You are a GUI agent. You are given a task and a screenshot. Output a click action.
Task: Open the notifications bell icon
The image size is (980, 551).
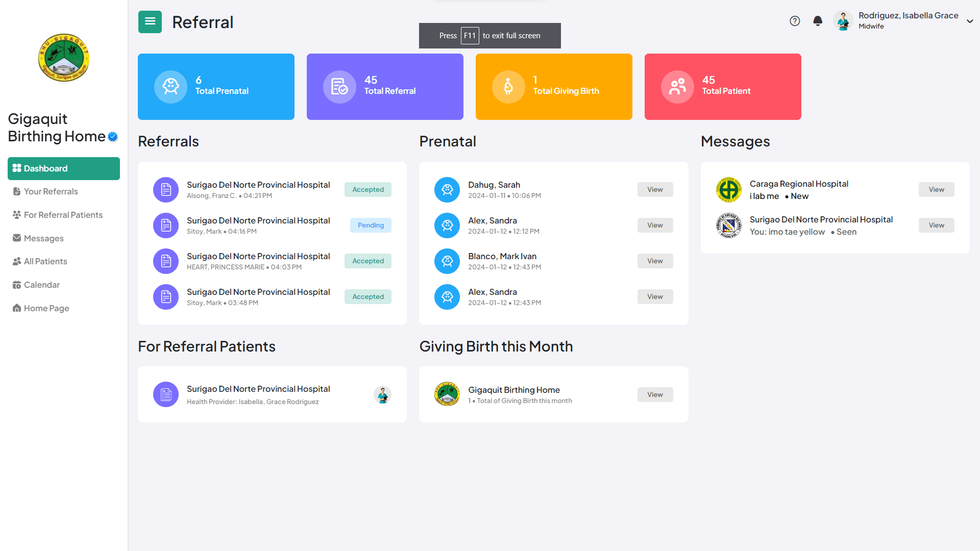(x=817, y=21)
